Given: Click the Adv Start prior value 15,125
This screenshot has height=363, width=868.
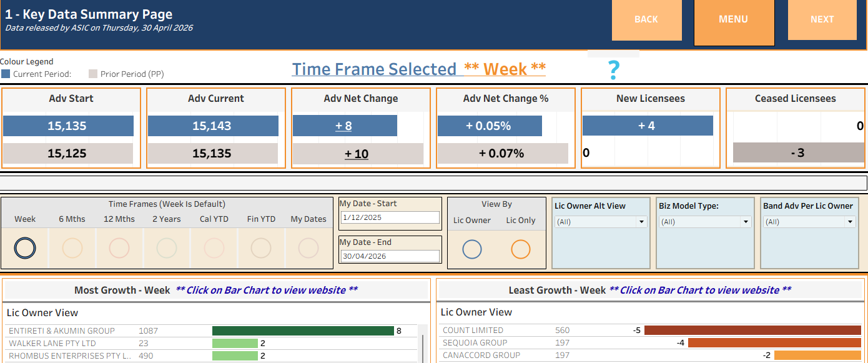Looking at the screenshot, I should pos(68,154).
